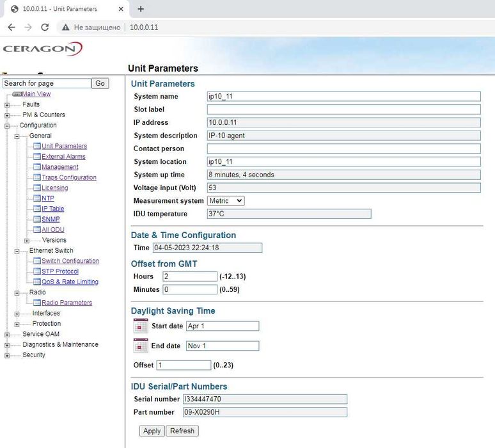Screen dimensions: 495x448
Task: Click the Daylight Saving End date field
Action: pos(223,346)
